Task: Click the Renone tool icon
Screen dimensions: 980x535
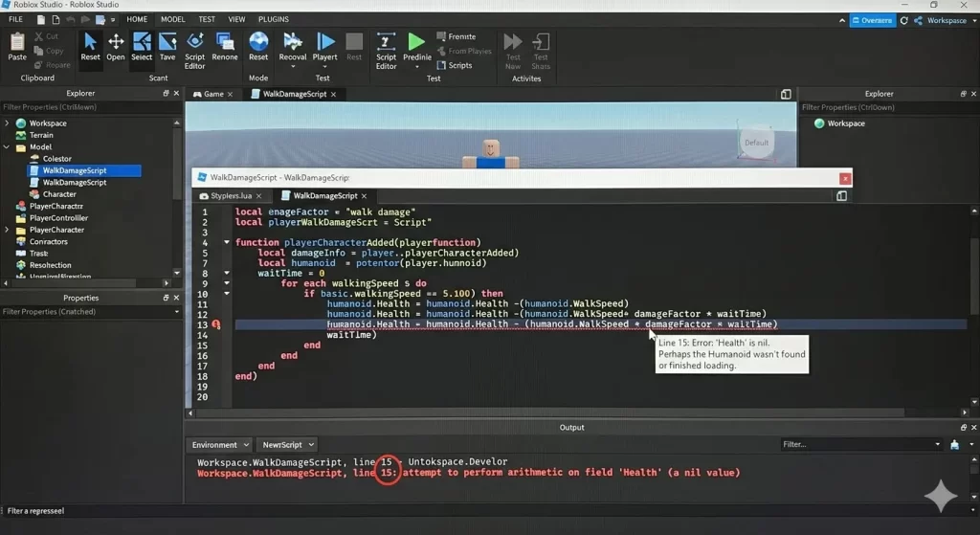Action: 225,41
